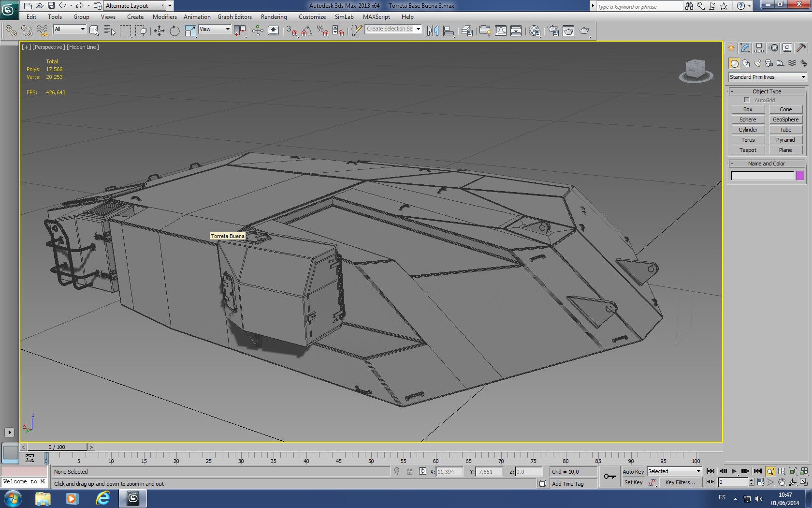The image size is (812, 508).
Task: Select the Shapes category icon
Action: pyautogui.click(x=746, y=63)
